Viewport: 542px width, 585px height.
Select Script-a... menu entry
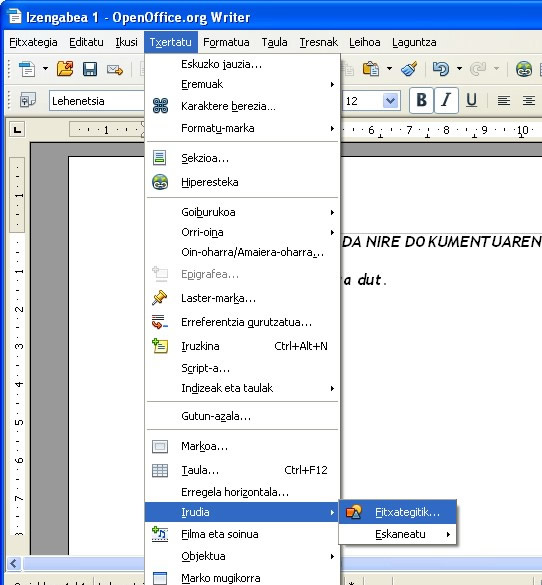(x=242, y=368)
